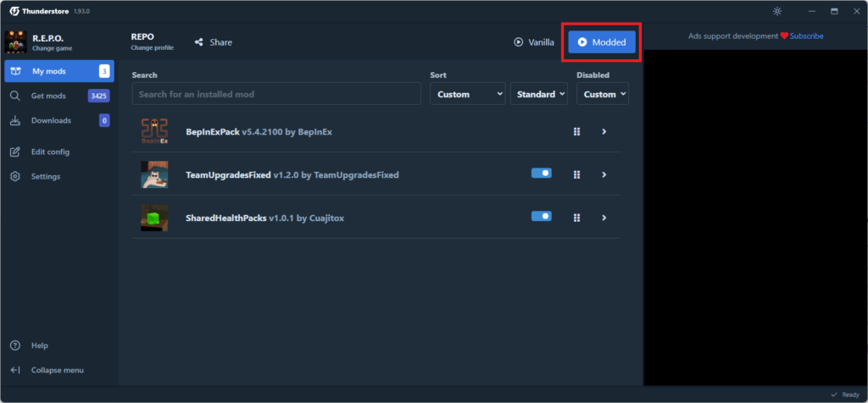Click the drag handle grip for TeamUpgradesFixed
Screen dimensions: 868x403
coord(576,174)
